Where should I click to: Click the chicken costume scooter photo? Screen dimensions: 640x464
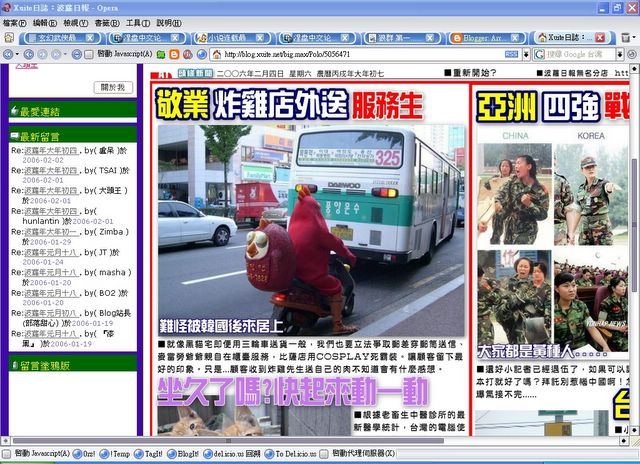311,231
